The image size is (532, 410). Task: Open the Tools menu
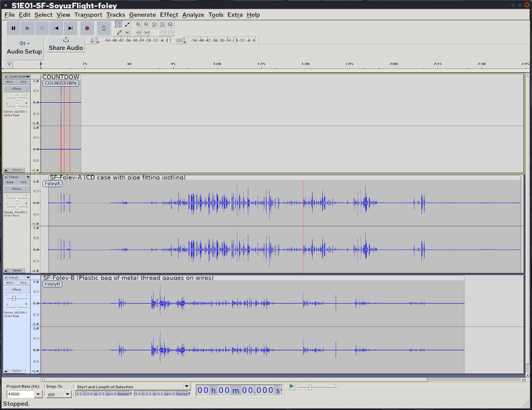[x=216, y=15]
